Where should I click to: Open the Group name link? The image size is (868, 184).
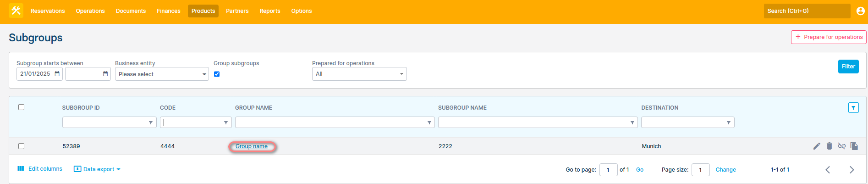pos(252,146)
